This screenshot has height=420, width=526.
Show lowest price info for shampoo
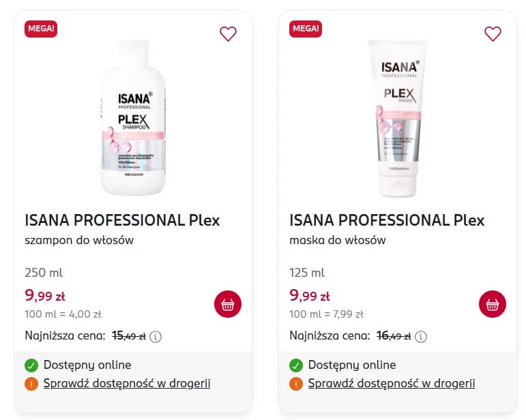(x=156, y=336)
